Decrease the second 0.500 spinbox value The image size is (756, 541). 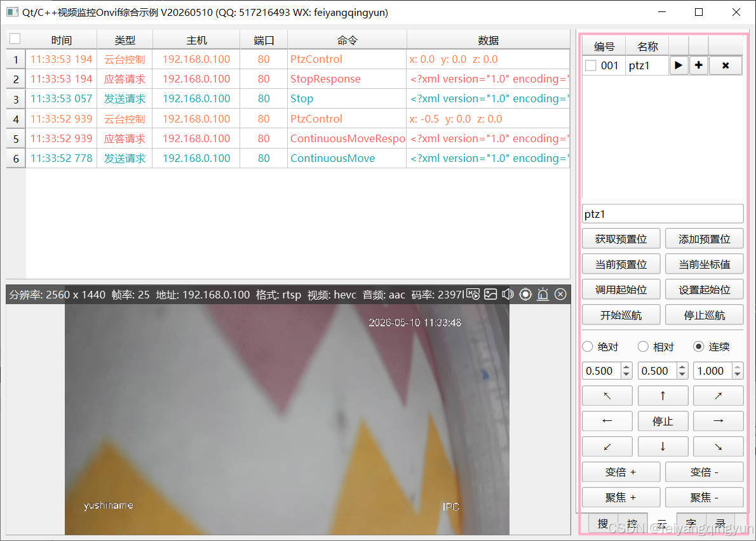point(682,374)
